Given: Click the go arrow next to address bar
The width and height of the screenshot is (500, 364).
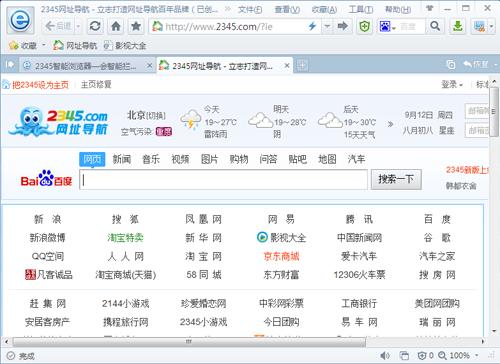Looking at the screenshot, I should [x=343, y=26].
